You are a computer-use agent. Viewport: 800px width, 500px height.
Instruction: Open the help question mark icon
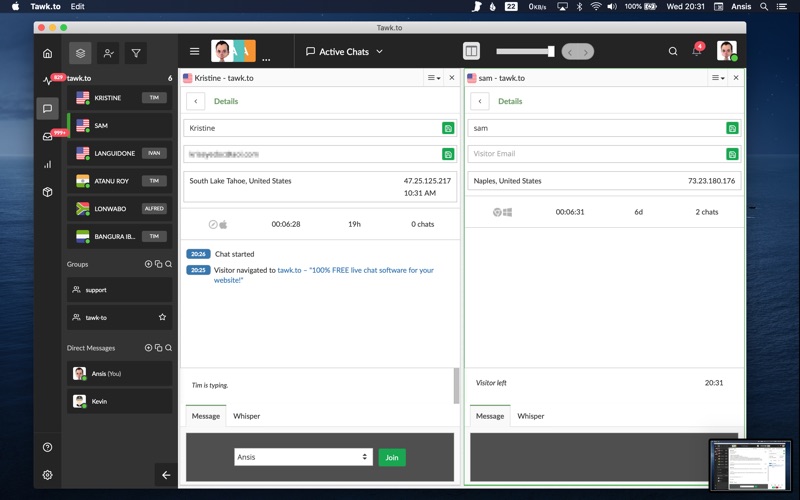[47, 447]
